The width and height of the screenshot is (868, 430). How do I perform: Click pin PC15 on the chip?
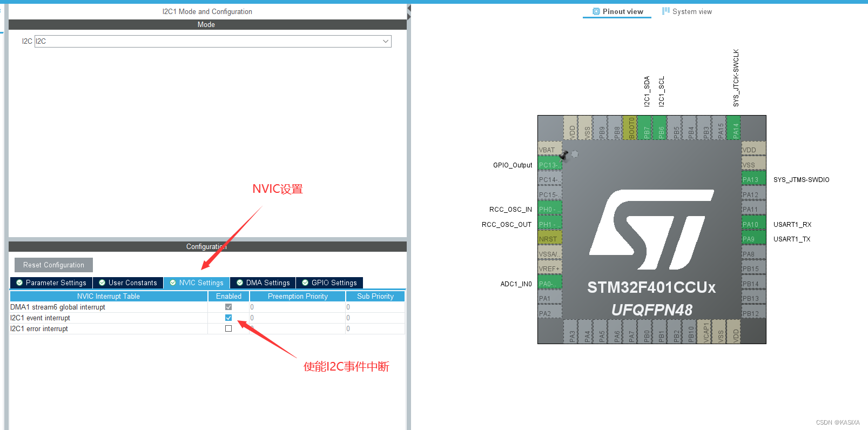550,194
